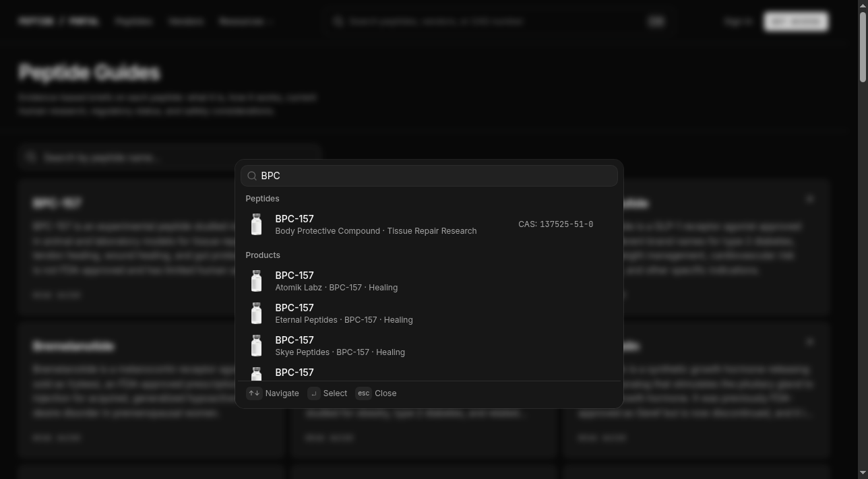The height and width of the screenshot is (479, 868).
Task: Click the Search by peptide name field
Action: click(169, 158)
